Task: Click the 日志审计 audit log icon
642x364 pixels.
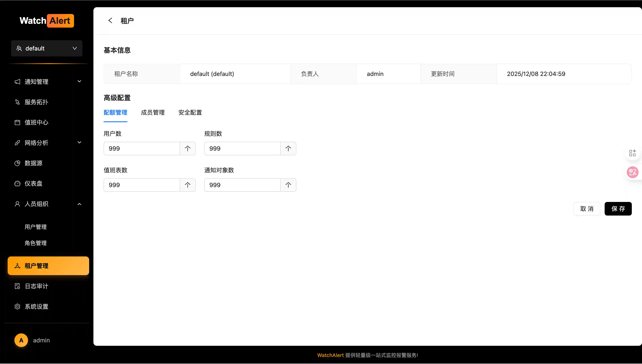Action: coord(17,286)
